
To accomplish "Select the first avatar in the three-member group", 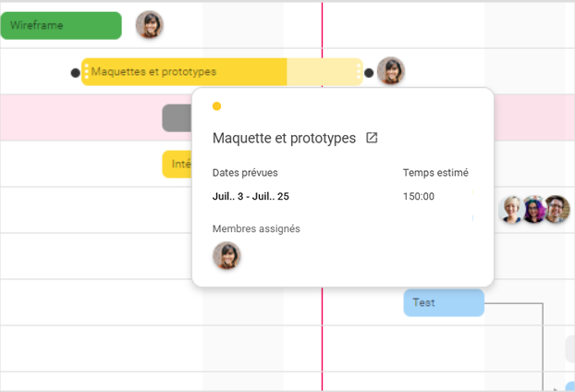I will point(512,210).
